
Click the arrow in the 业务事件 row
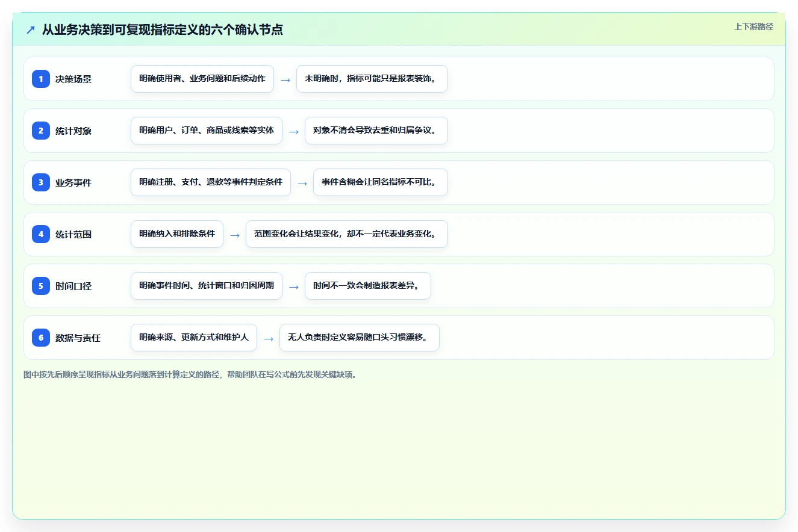(302, 183)
